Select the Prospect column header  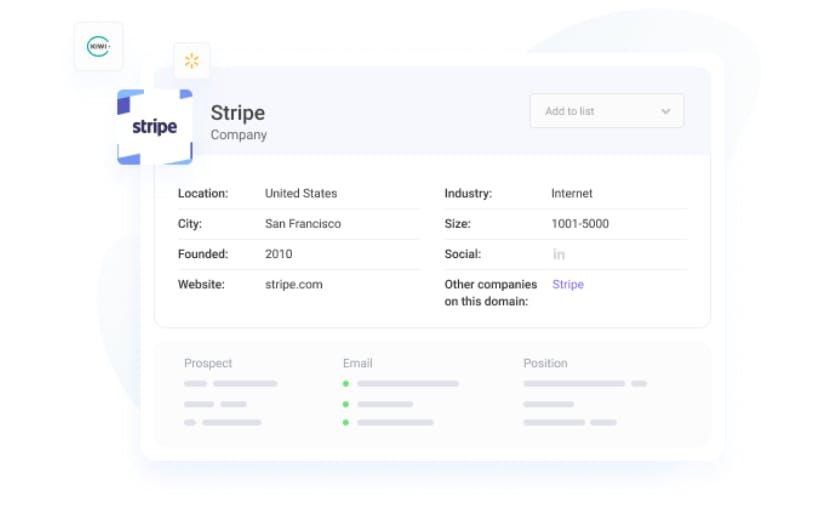(208, 363)
